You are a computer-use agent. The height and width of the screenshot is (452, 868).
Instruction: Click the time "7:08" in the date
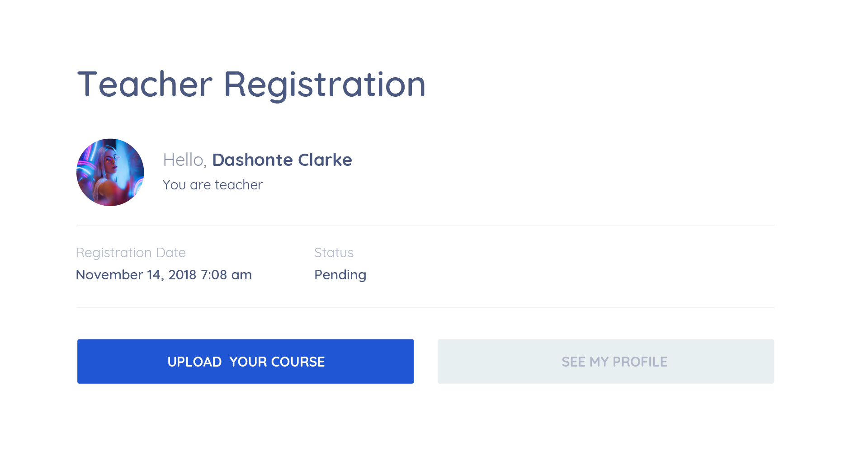click(x=214, y=275)
